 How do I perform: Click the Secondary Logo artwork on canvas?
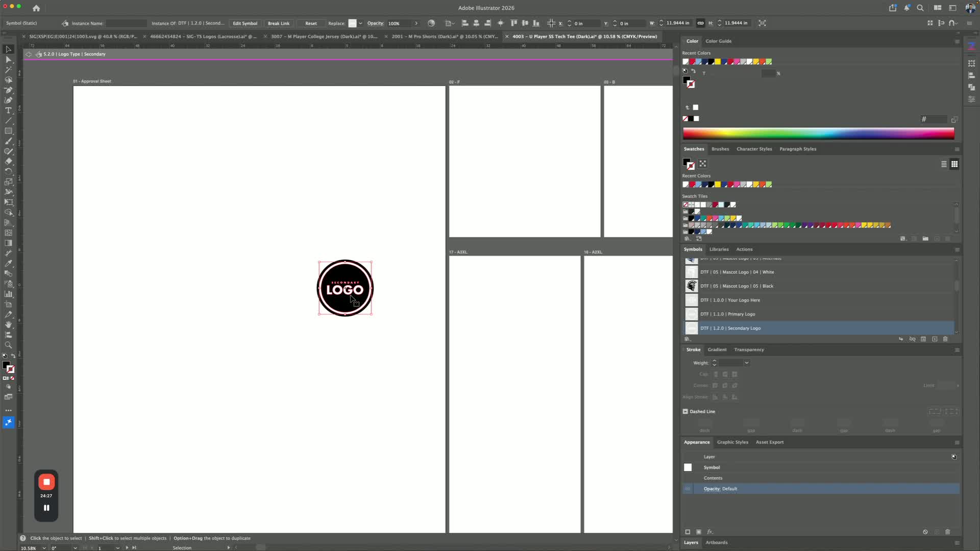click(345, 288)
